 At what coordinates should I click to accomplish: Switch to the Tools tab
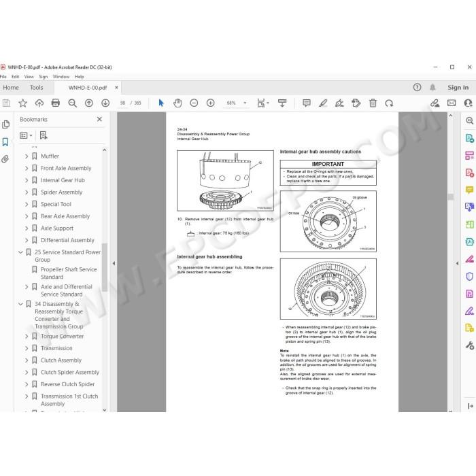coord(37,88)
